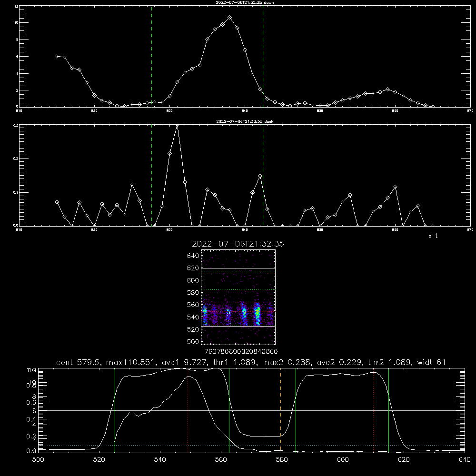
Task: Click the '640' x-axis label of profile plot
Action: (x=465, y=460)
